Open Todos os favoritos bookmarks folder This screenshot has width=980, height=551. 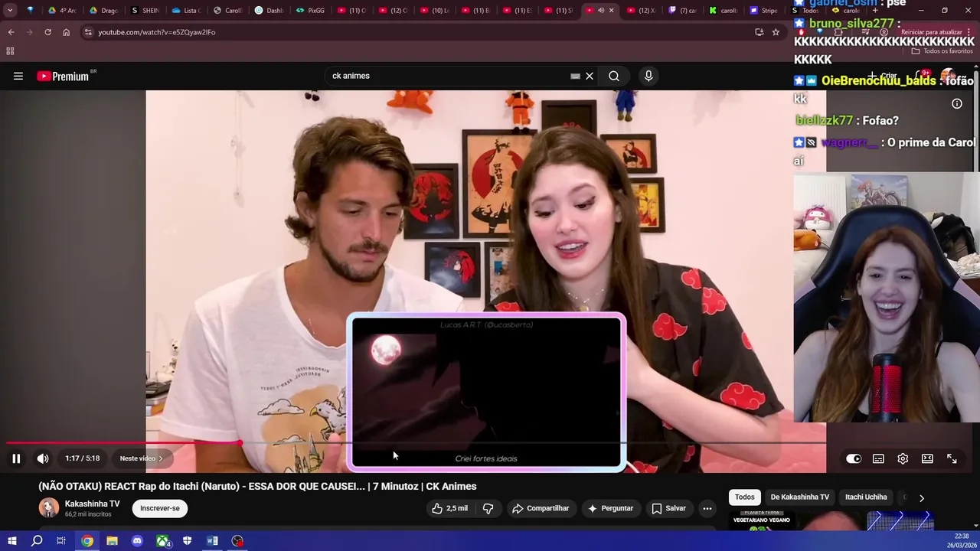(x=942, y=51)
